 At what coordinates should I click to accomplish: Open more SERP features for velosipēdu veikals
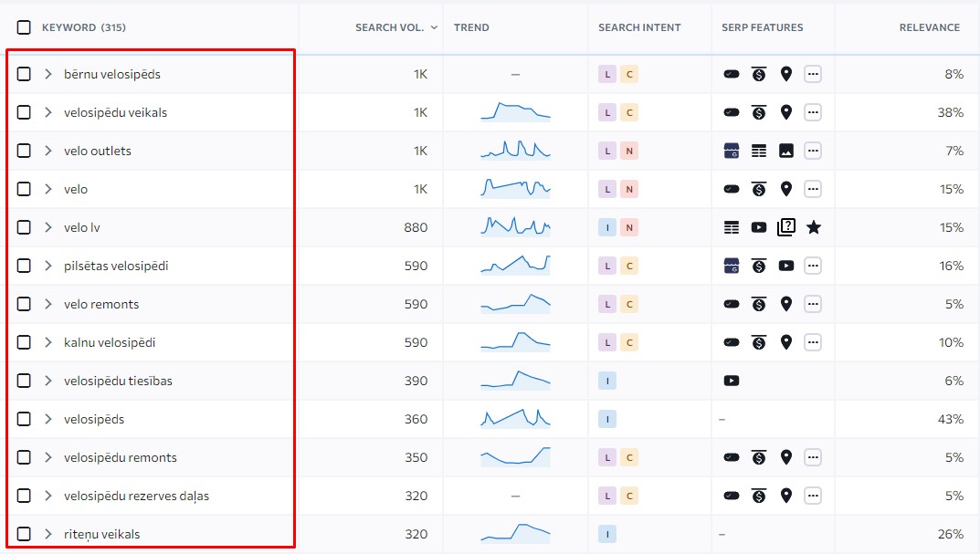tap(812, 112)
